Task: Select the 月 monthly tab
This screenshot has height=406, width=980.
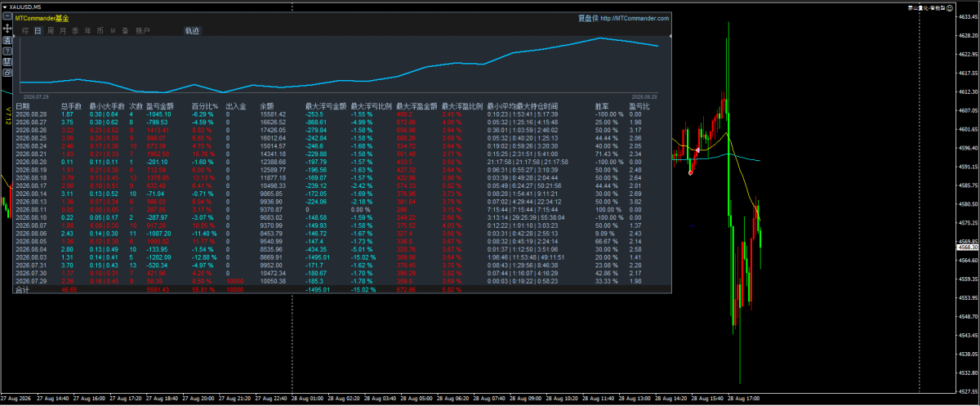Action: [63, 31]
